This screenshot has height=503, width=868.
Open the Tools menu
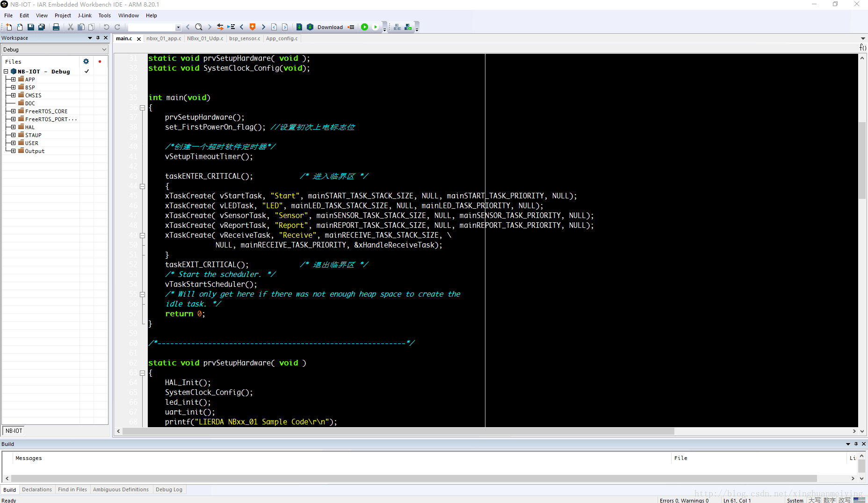pyautogui.click(x=105, y=15)
